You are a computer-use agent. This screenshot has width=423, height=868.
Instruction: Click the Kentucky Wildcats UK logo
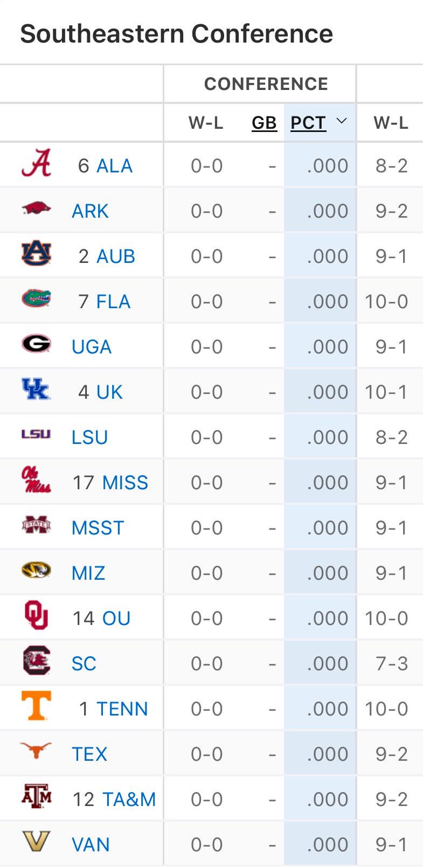click(36, 389)
